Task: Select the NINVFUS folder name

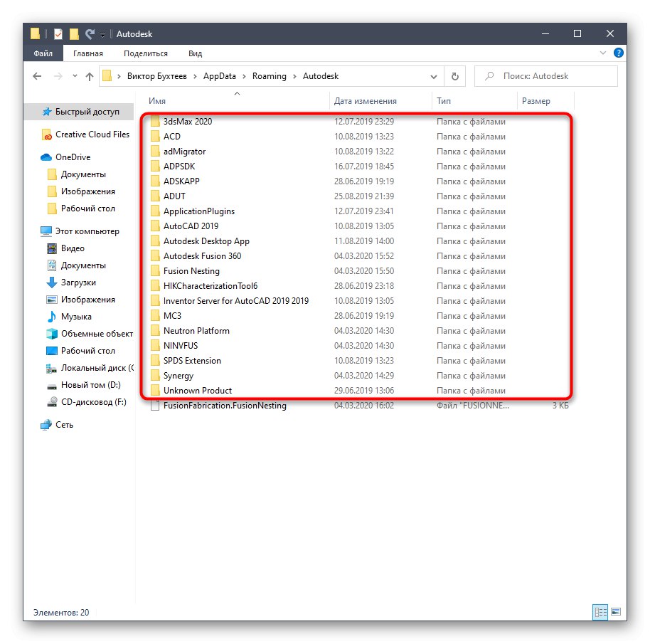Action: click(181, 346)
